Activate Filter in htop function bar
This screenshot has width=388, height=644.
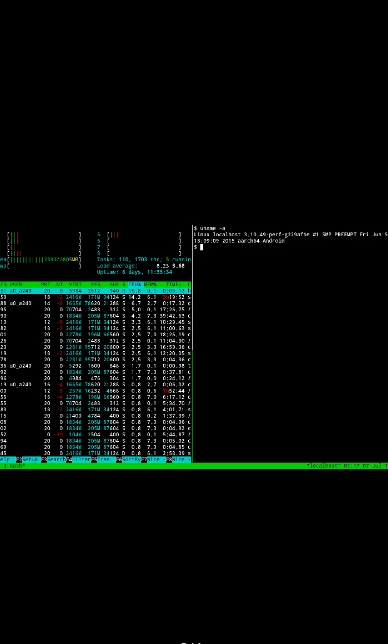tap(82, 459)
